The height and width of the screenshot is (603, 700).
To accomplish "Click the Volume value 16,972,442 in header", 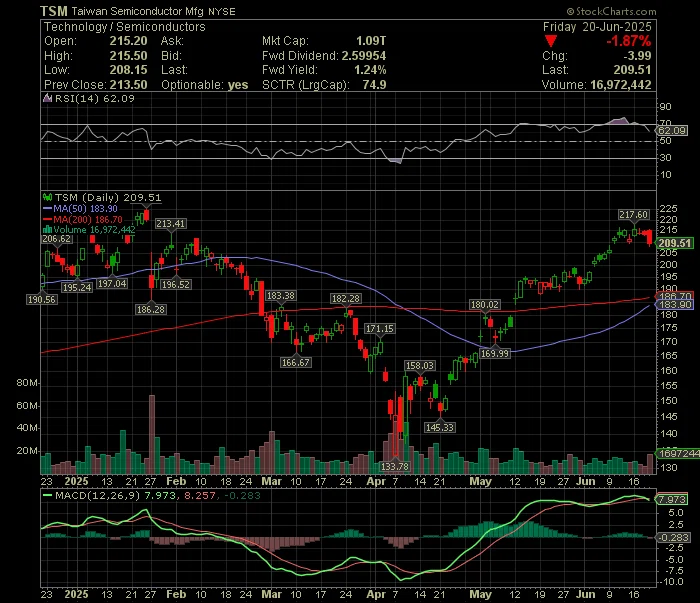I will click(x=621, y=85).
